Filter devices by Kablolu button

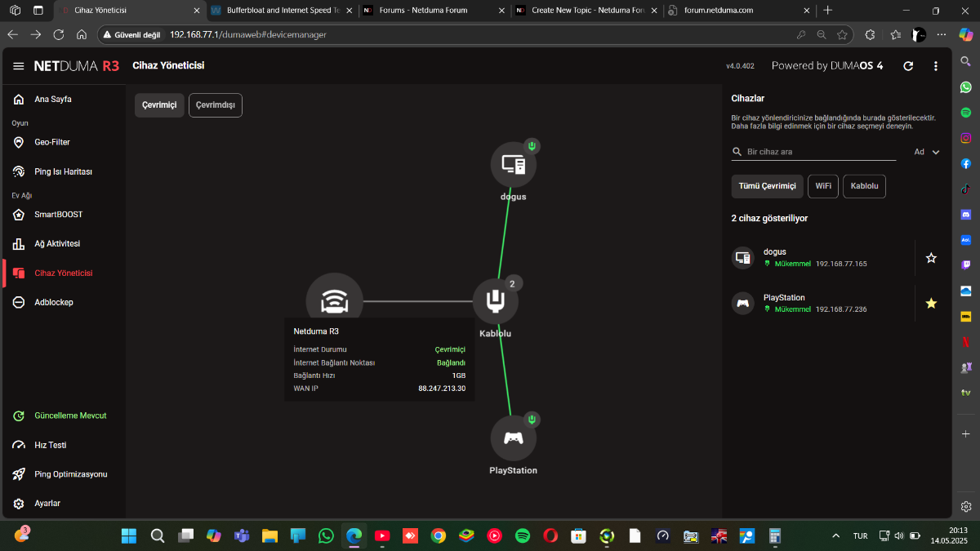click(864, 186)
